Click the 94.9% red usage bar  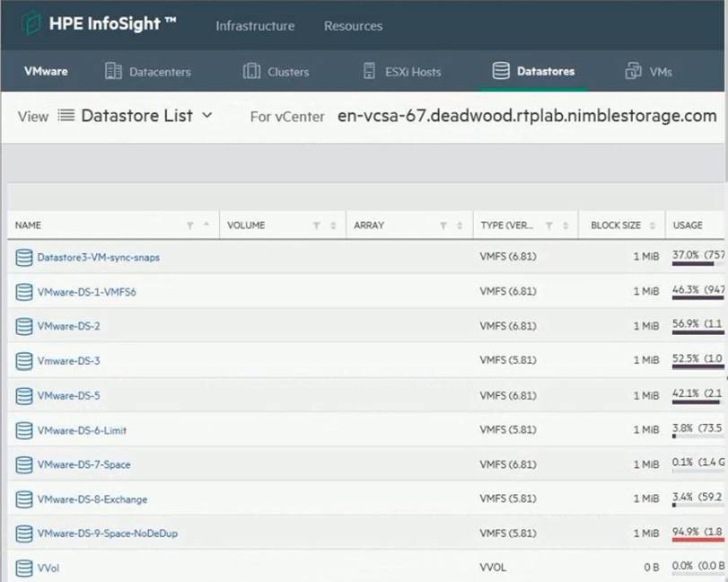(698, 541)
